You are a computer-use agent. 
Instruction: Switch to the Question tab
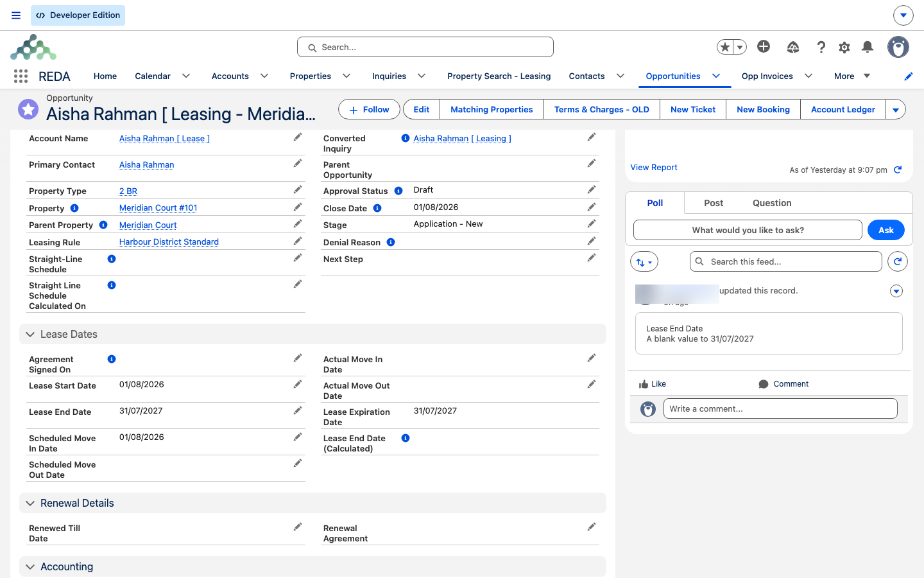click(772, 203)
